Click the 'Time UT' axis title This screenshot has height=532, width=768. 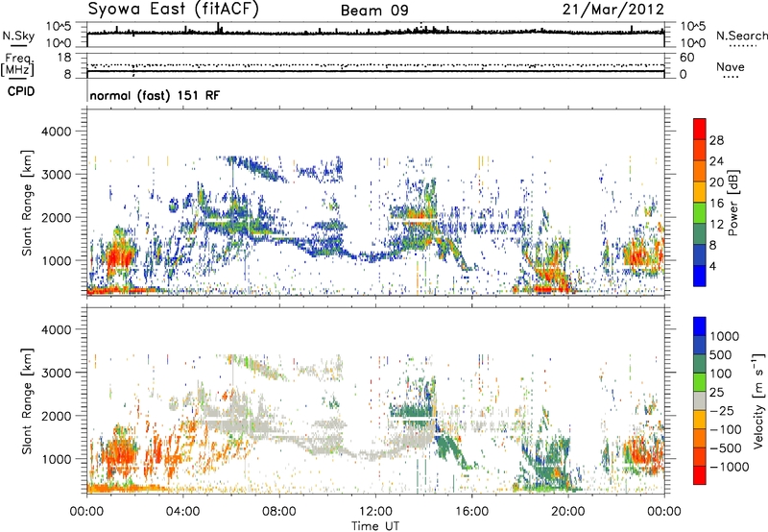(375, 526)
